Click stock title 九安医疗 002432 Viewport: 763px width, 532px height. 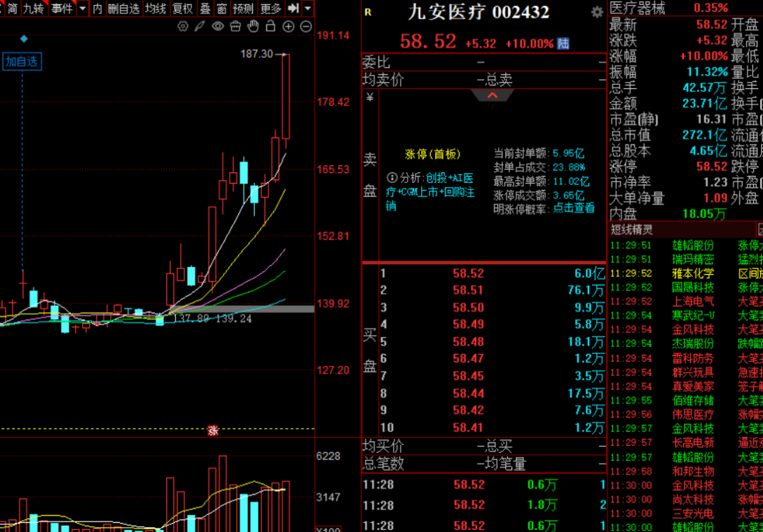[478, 12]
